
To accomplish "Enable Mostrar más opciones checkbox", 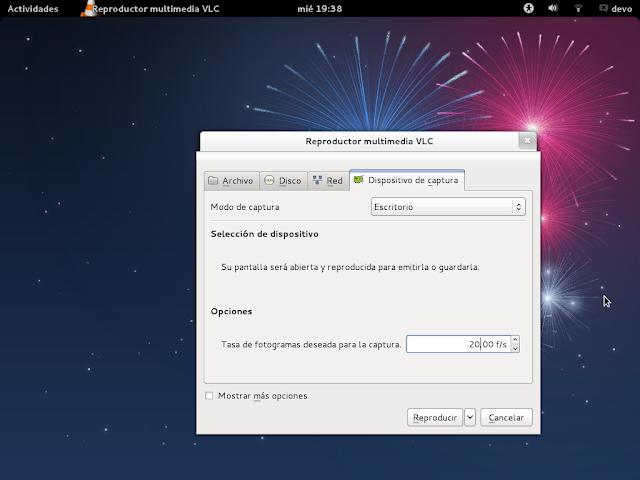I will click(209, 396).
